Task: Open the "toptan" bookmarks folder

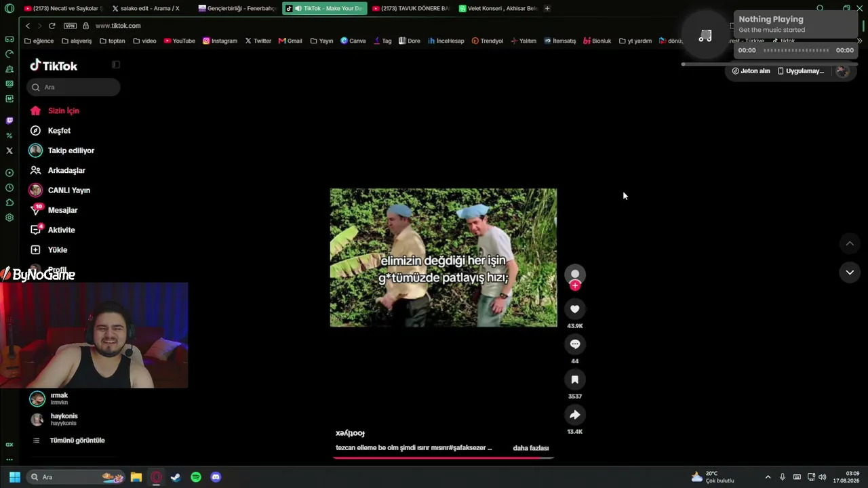Action: (112, 41)
